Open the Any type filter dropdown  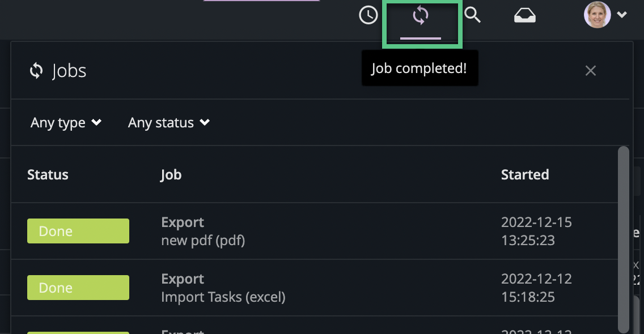65,122
